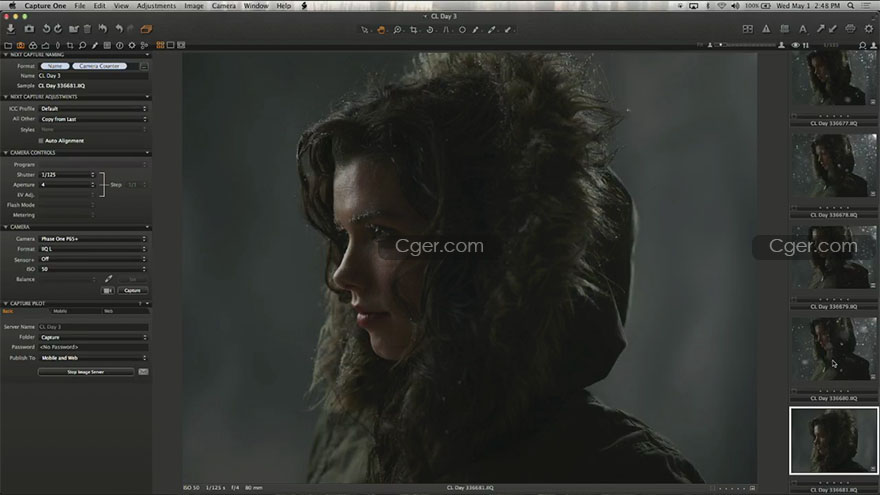Screen dimensions: 880x495
Task: Click the Show grid view icon in top right toolbar
Action: click(x=748, y=29)
